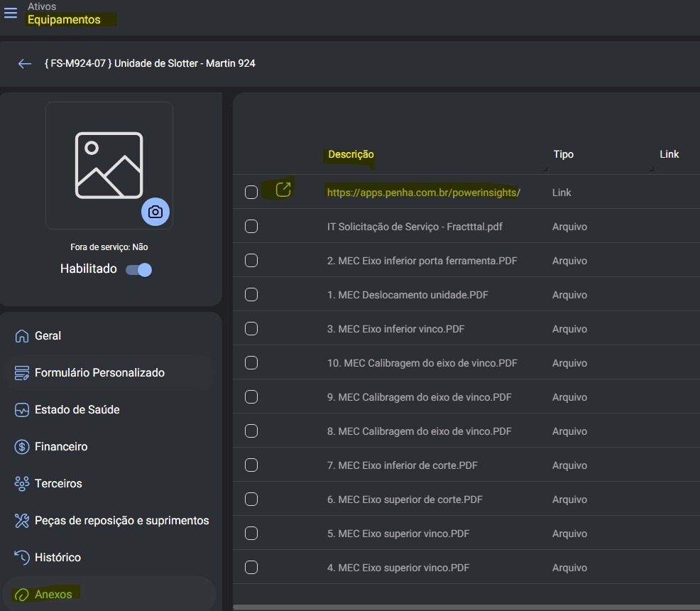Screen dimensions: 700x611
Task: Click the Peças de reposição tools icon
Action: [x=21, y=520]
